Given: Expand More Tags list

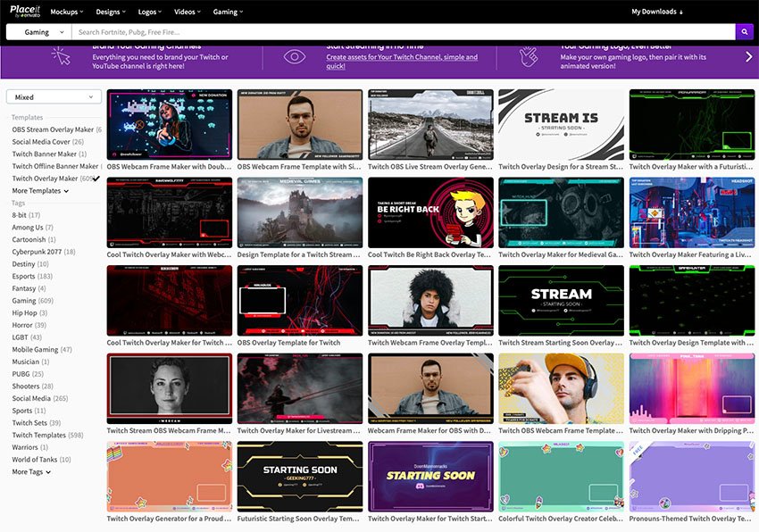Looking at the screenshot, I should click(x=31, y=472).
